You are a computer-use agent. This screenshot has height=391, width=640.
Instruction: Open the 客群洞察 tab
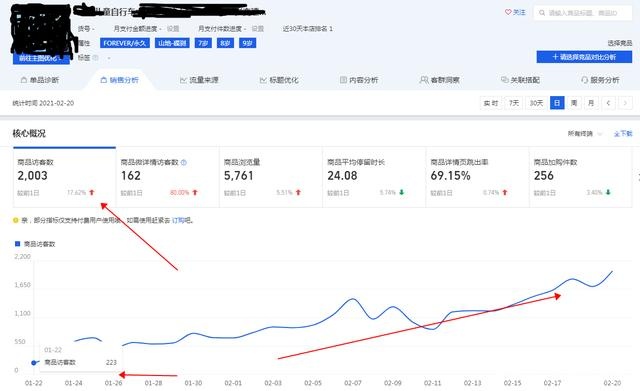440,80
